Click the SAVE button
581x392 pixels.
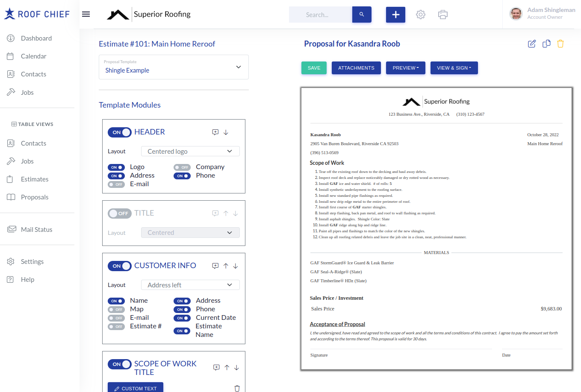(x=314, y=67)
